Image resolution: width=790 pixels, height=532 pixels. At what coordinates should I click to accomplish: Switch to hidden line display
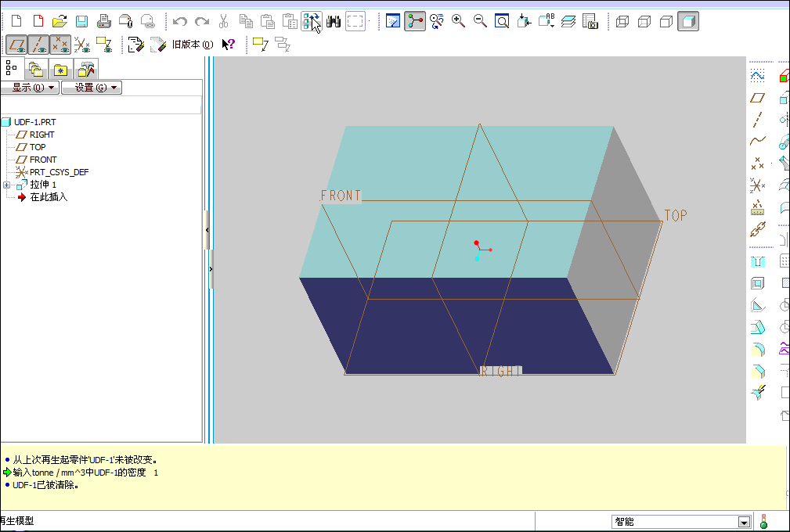(x=644, y=21)
